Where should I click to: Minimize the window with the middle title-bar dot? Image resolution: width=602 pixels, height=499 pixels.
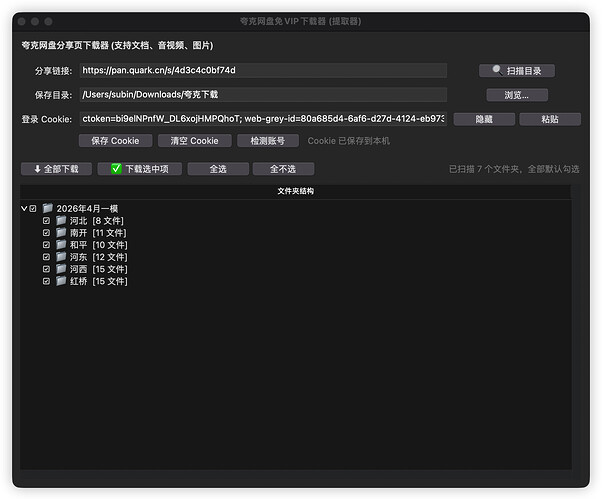click(35, 21)
